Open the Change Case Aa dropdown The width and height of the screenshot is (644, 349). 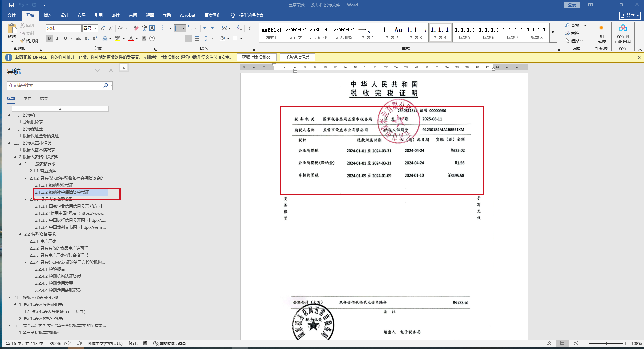point(123,28)
